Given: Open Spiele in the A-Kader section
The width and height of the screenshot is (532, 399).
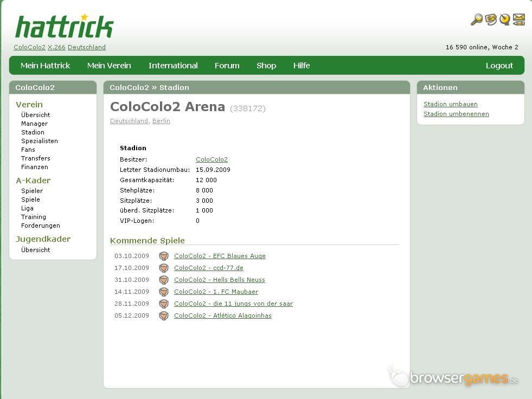Looking at the screenshot, I should coord(30,200).
